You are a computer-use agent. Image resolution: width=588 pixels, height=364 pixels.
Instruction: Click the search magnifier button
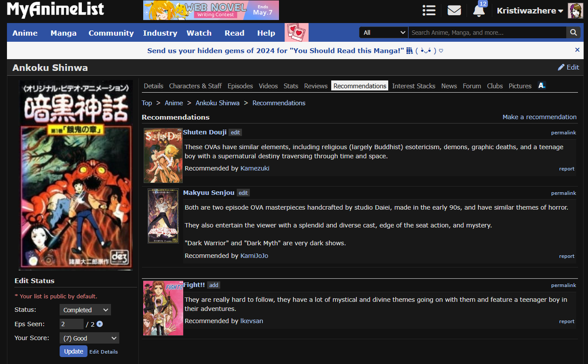pos(573,33)
